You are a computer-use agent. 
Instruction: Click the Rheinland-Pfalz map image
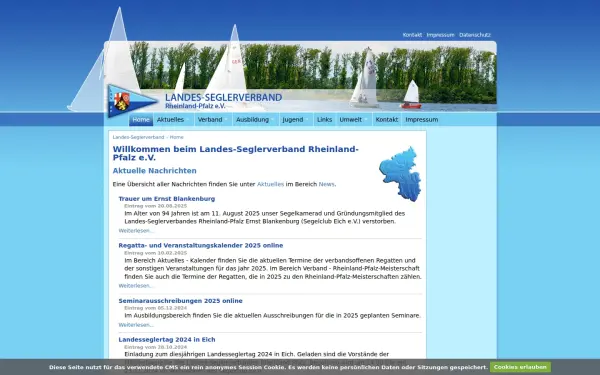[x=400, y=174]
